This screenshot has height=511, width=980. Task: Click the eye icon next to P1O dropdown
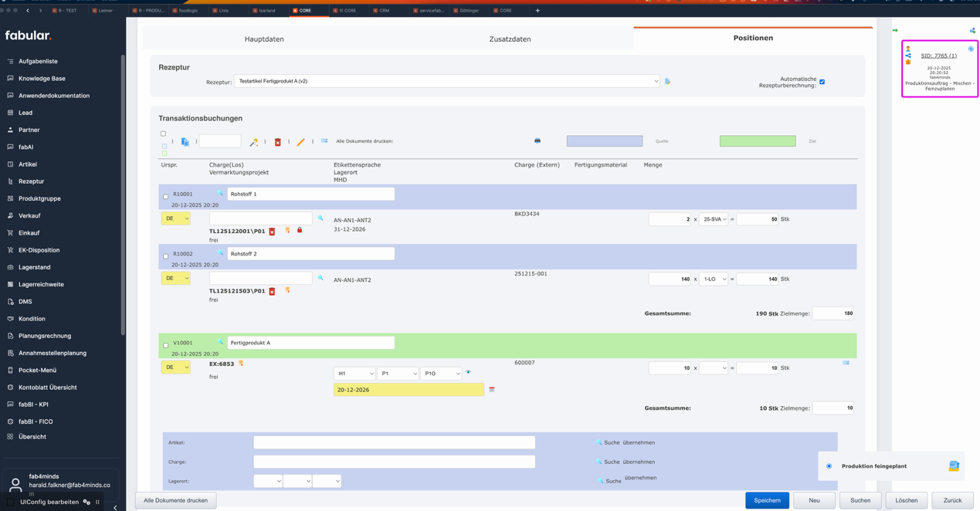[x=468, y=373]
